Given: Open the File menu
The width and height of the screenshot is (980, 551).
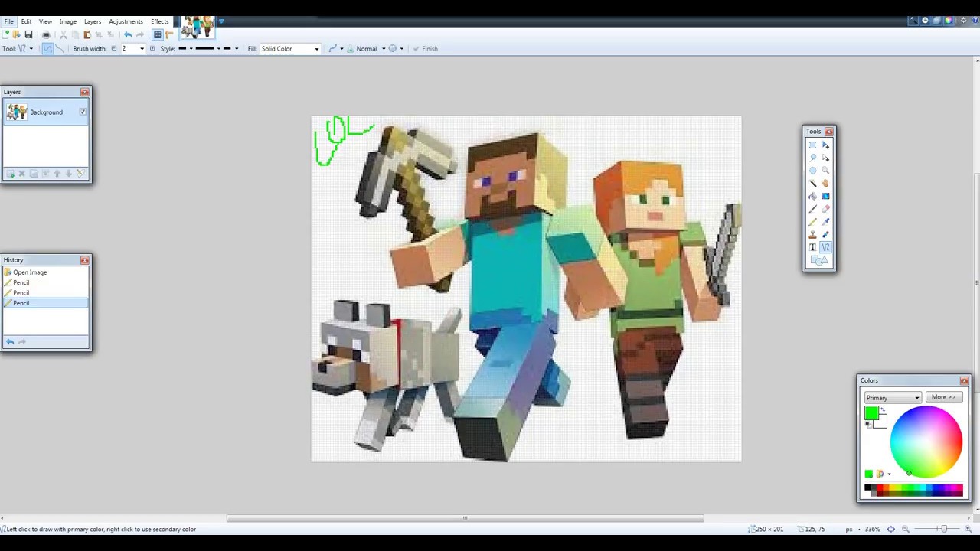Looking at the screenshot, I should coord(9,21).
